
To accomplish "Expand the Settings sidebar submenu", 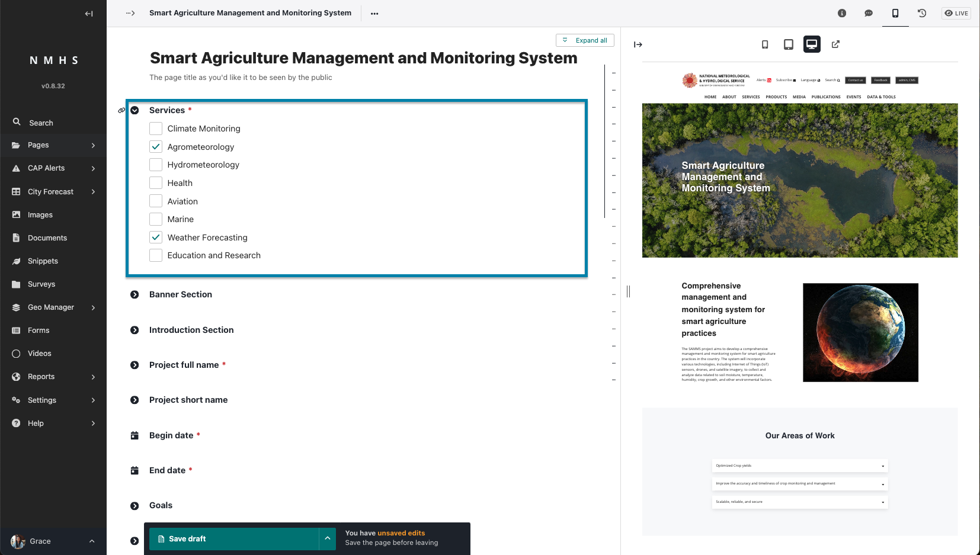I will (x=93, y=400).
